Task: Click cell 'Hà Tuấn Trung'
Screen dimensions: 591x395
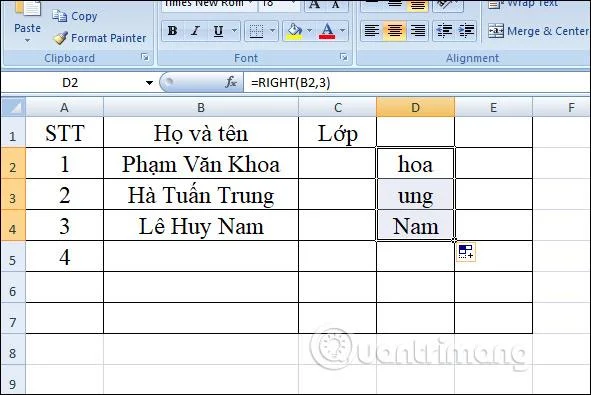Action: click(x=201, y=194)
